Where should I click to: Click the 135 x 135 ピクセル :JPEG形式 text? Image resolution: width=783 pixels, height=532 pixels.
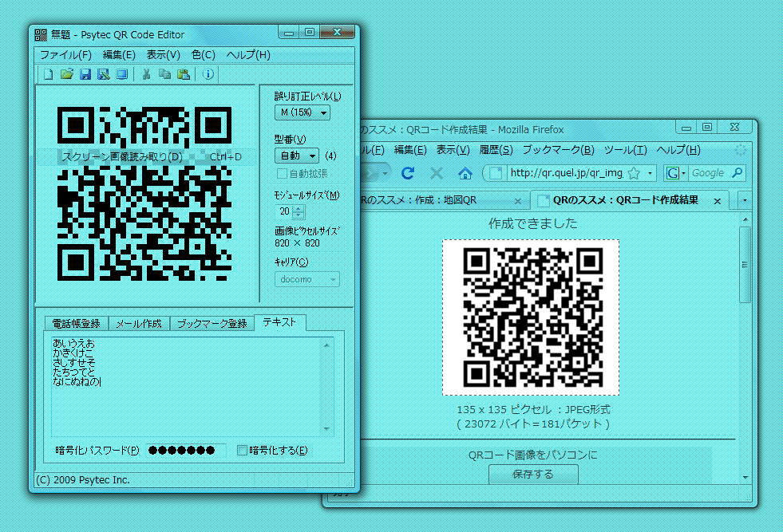pos(533,410)
